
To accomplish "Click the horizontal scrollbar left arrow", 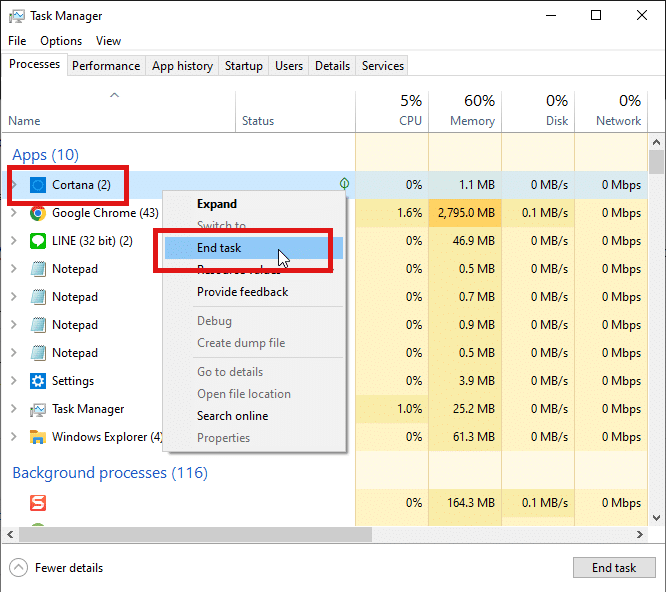I will [11, 535].
